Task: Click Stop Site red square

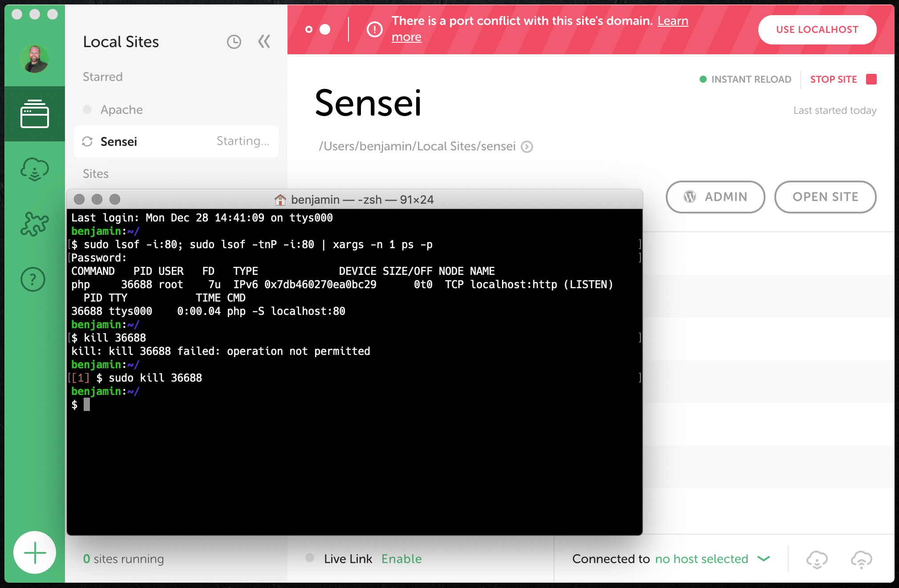Action: tap(871, 79)
